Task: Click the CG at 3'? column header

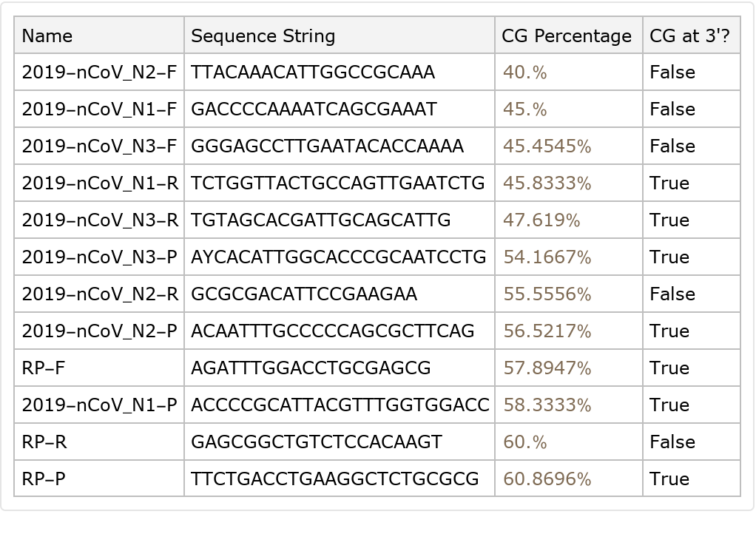Action: point(689,36)
